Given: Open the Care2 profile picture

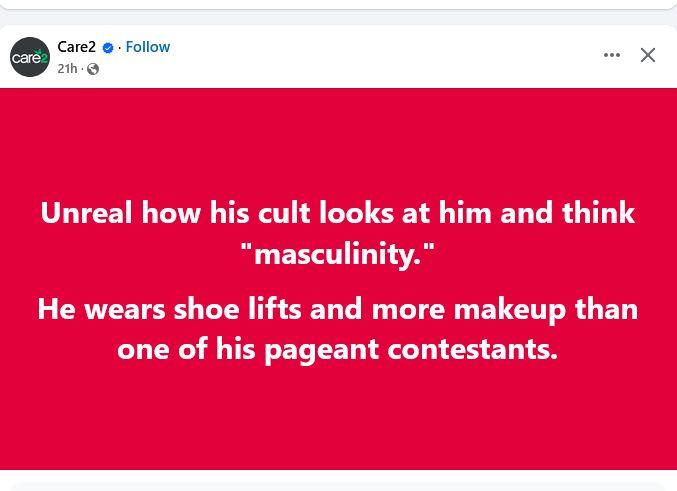Looking at the screenshot, I should pos(30,57).
